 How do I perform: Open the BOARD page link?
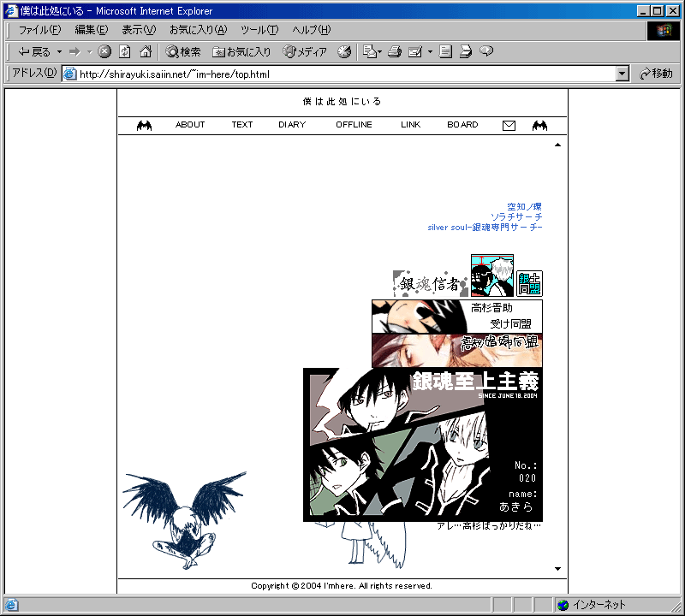(462, 125)
